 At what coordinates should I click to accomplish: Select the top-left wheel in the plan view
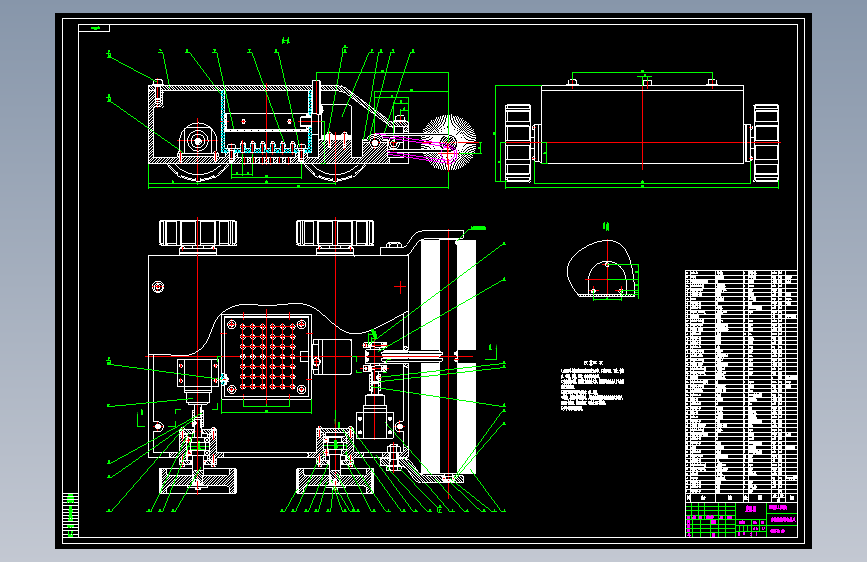pyautogui.click(x=198, y=233)
